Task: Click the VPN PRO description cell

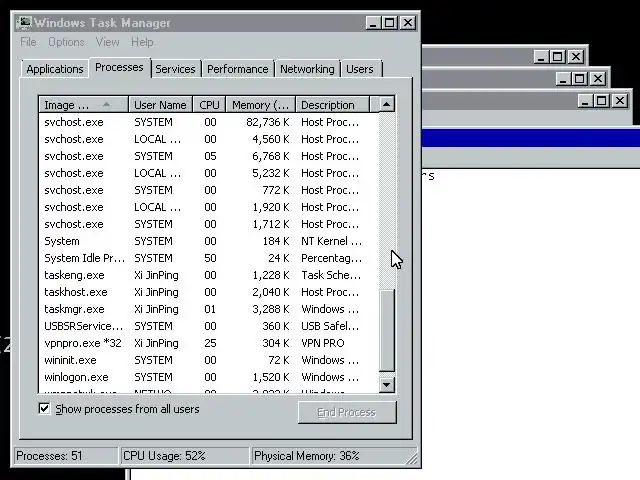Action: 323,343
